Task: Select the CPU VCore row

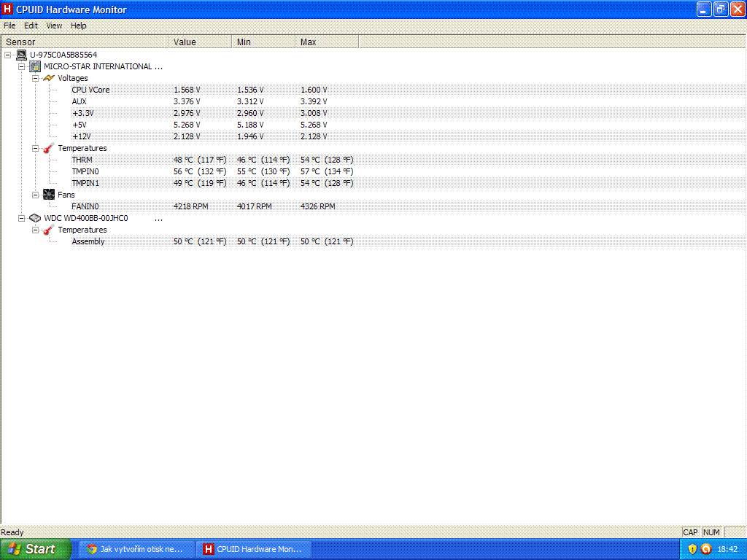Action: 90,90
